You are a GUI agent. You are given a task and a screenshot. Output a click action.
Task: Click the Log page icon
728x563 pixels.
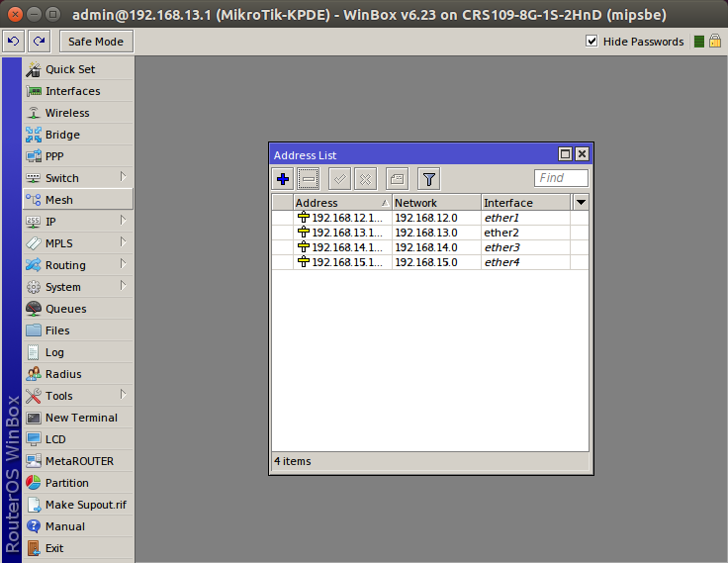[x=34, y=352]
